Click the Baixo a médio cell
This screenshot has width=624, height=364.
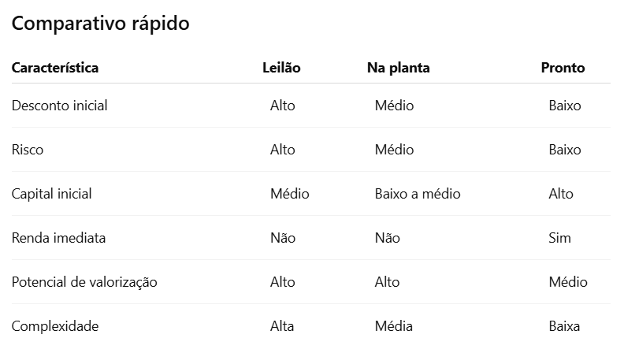(418, 194)
